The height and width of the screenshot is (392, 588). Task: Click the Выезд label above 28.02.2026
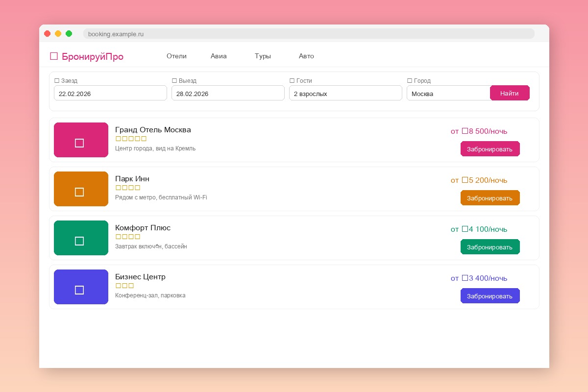184,81
